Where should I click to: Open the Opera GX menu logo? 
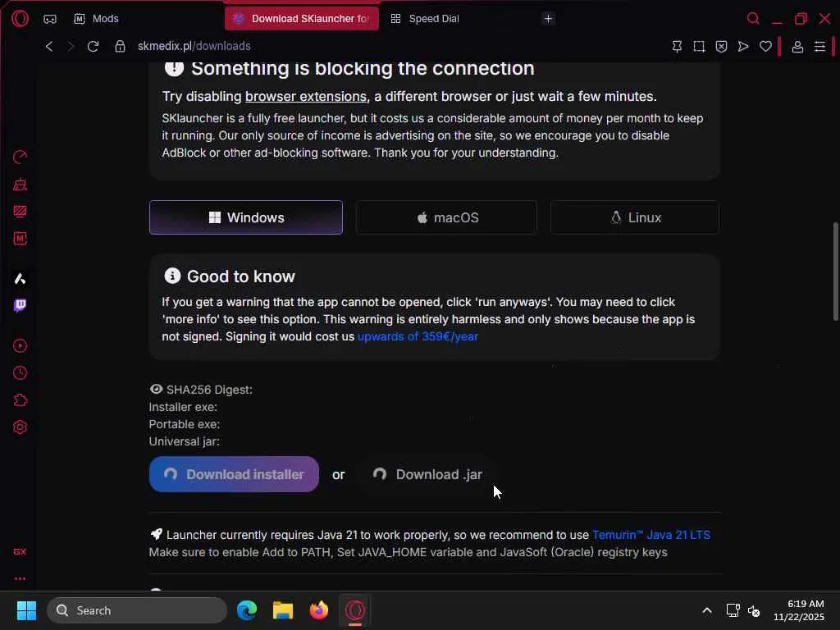20,19
